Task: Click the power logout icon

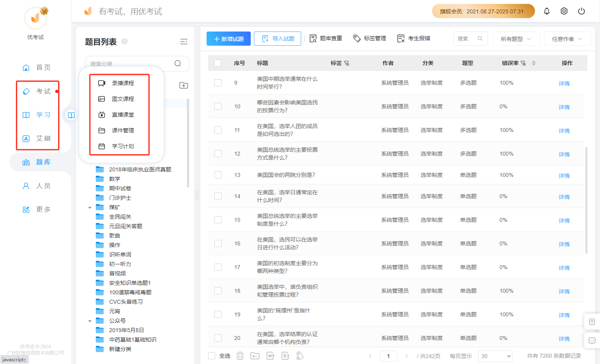Action: tap(581, 11)
